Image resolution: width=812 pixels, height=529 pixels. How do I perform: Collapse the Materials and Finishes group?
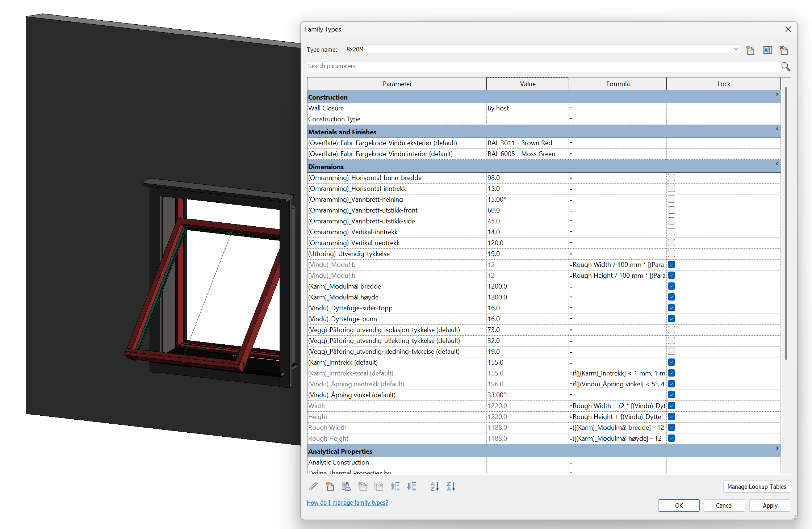(777, 129)
